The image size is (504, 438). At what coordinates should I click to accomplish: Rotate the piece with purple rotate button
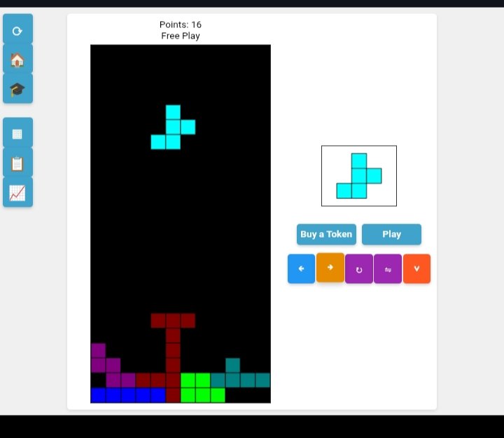(359, 268)
